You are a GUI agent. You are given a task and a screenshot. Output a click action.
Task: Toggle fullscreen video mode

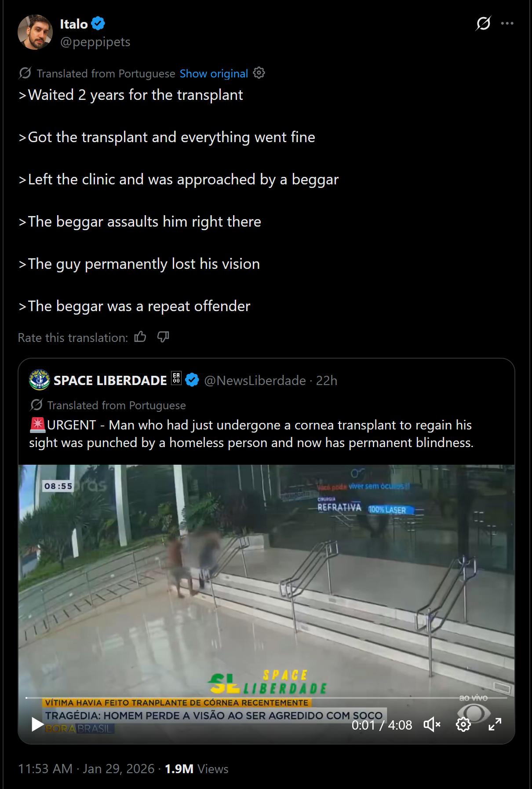495,724
